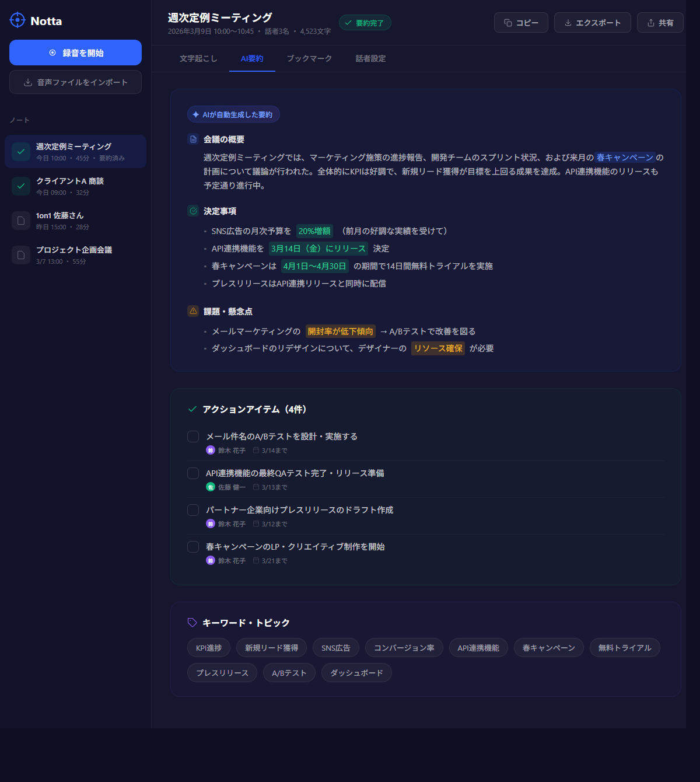Click the document icon beside 1on1 佐藤さん
Screen dimensions: 700x782
pos(21,221)
